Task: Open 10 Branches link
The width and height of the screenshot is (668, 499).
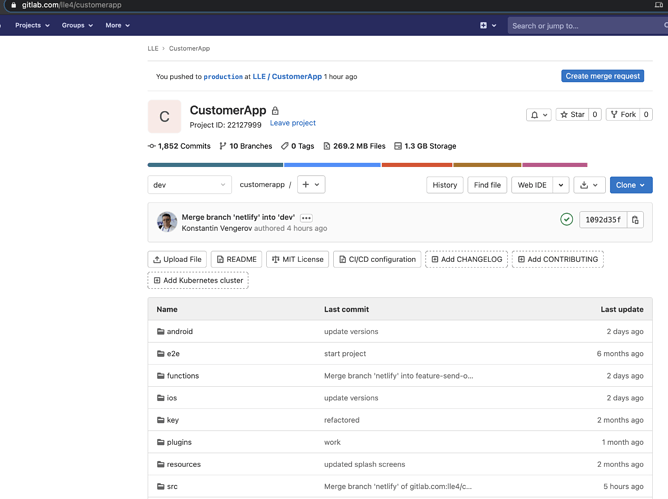Action: (245, 146)
